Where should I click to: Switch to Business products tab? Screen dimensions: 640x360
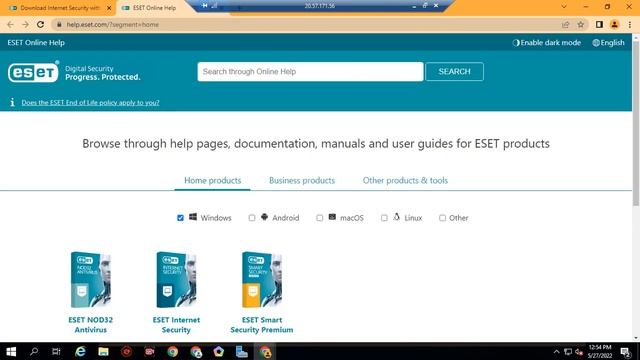[302, 180]
